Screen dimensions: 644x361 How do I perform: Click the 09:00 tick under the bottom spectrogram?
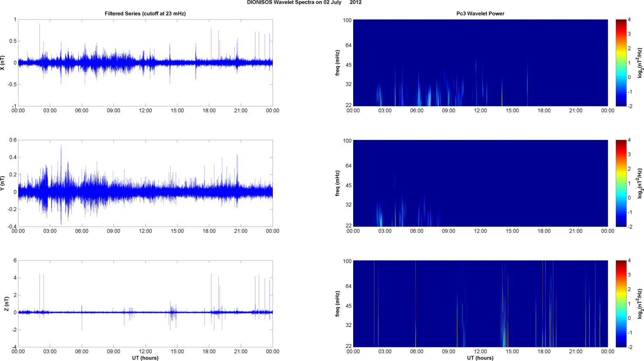point(448,352)
